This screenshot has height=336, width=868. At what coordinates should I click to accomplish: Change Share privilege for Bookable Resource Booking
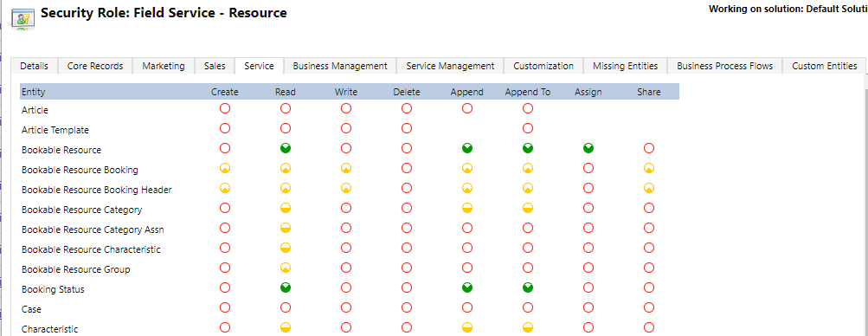coord(649,168)
